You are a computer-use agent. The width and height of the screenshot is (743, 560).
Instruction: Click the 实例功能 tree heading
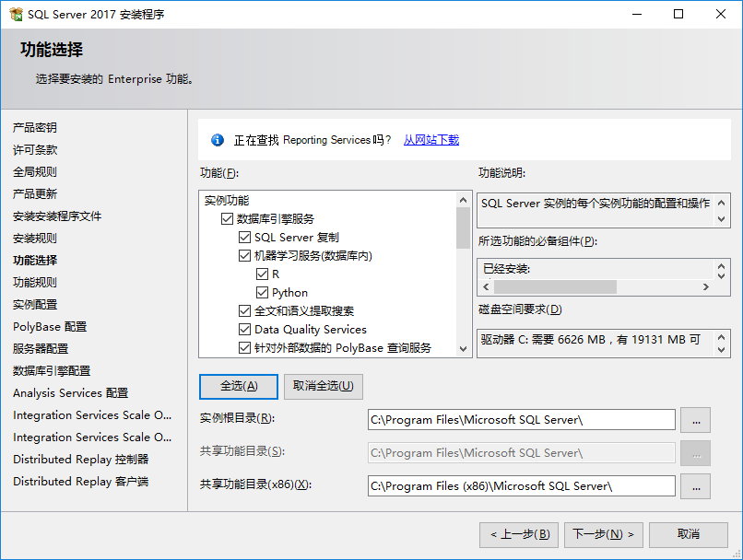[x=227, y=200]
